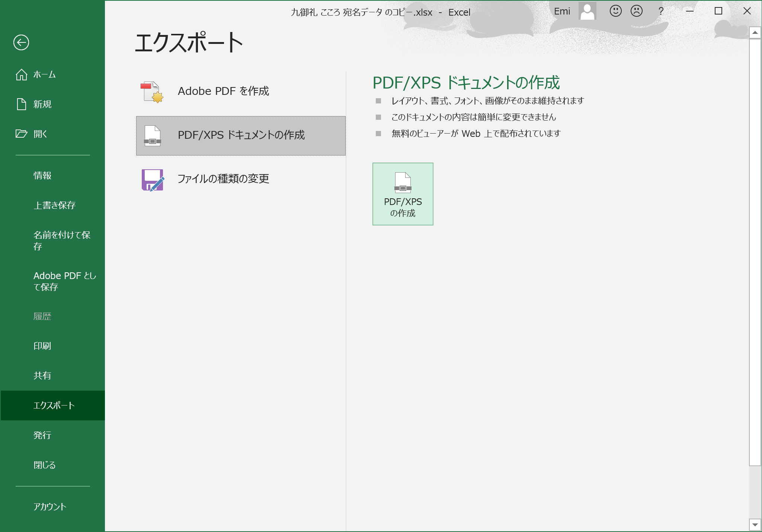This screenshot has height=532, width=762.
Task: Click the frowning face feedback icon
Action: point(637,11)
